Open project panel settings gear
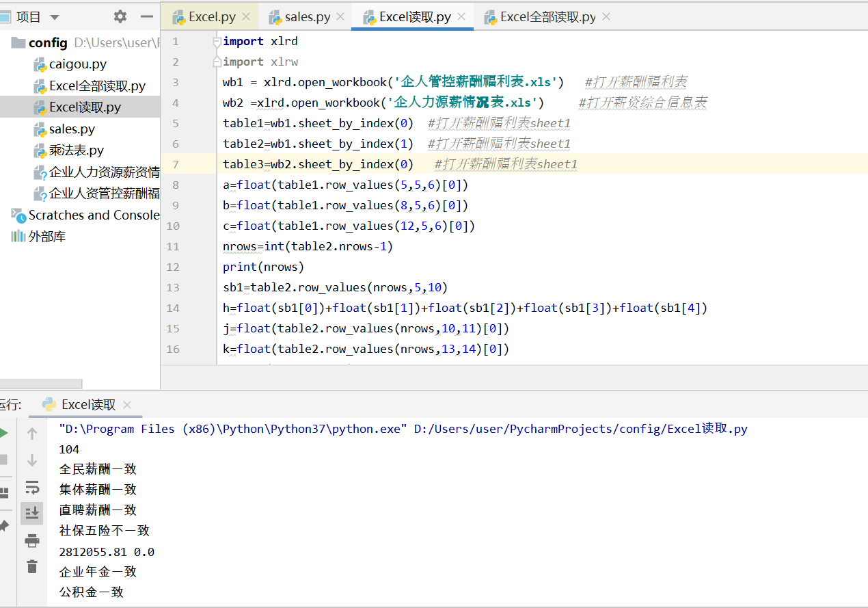Screen dimensions: 868x608 [x=120, y=16]
